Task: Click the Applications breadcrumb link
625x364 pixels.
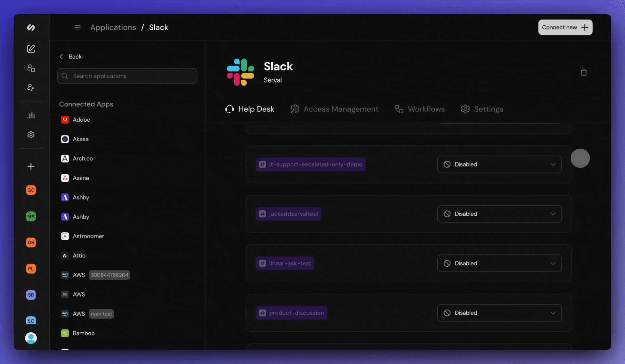Action: (113, 27)
